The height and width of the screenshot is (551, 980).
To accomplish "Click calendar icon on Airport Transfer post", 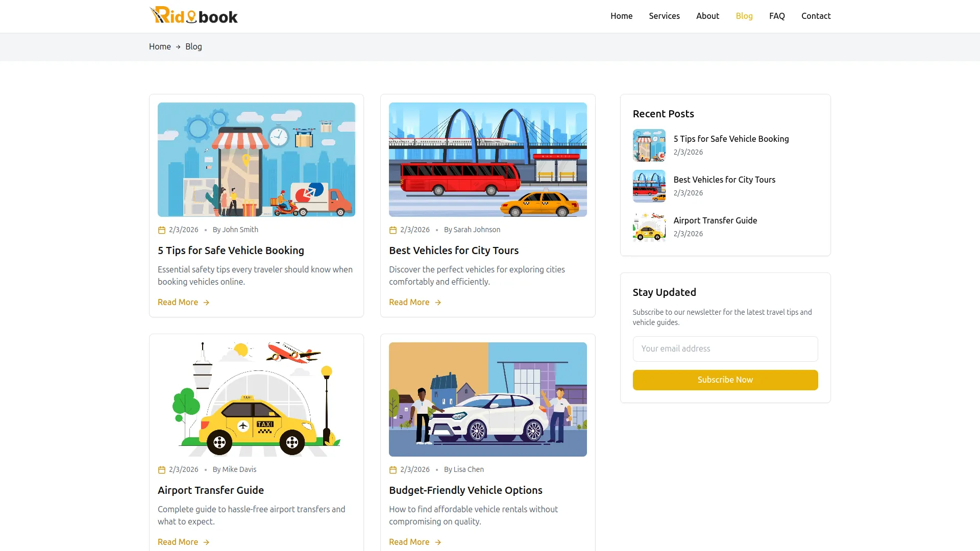I will pos(162,470).
